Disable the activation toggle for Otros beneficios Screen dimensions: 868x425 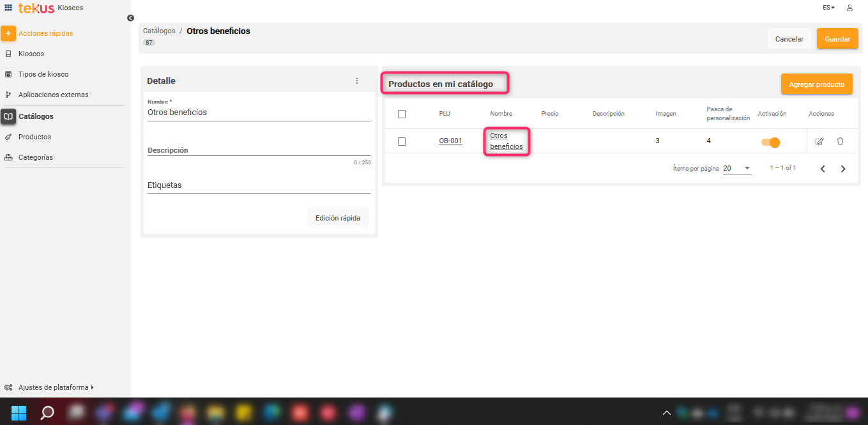coord(771,142)
